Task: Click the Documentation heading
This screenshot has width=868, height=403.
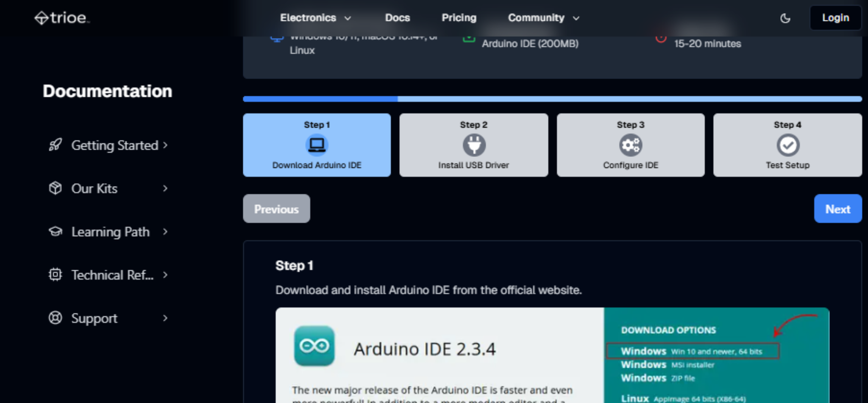Action: point(107,91)
